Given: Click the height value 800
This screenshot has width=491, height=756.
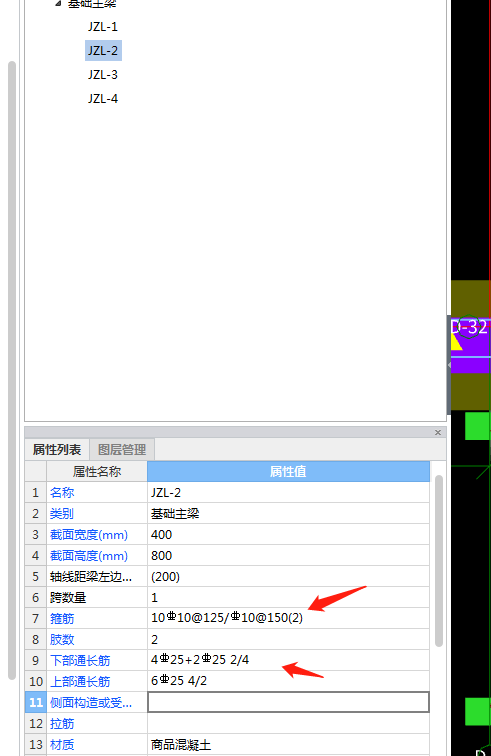Looking at the screenshot, I should pyautogui.click(x=288, y=556).
